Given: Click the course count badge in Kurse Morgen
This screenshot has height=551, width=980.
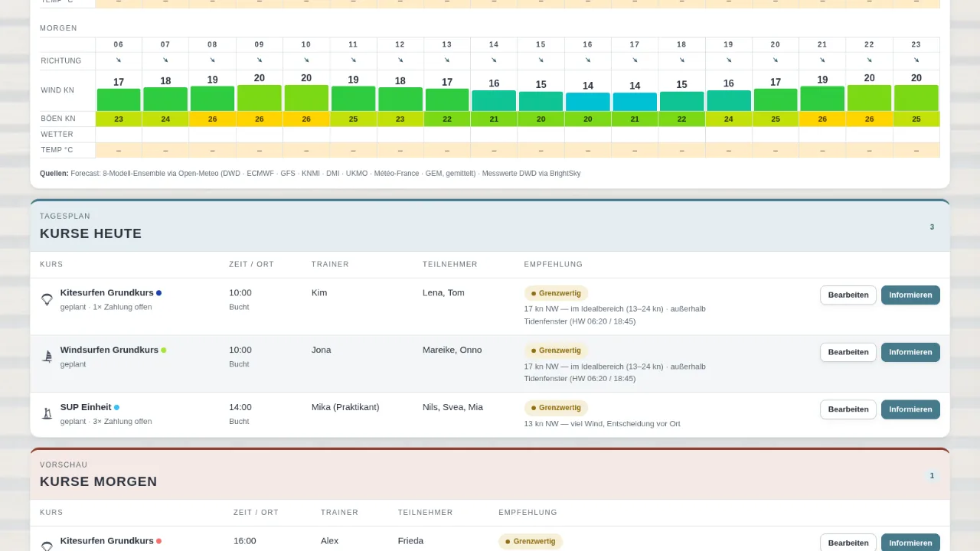Looking at the screenshot, I should (932, 475).
